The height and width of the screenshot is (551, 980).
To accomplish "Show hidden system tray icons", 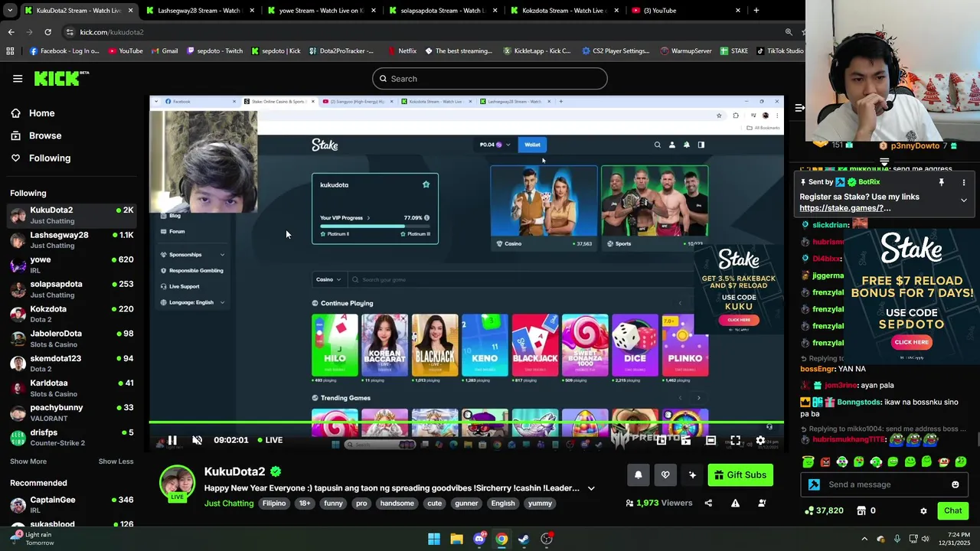I will [864, 539].
